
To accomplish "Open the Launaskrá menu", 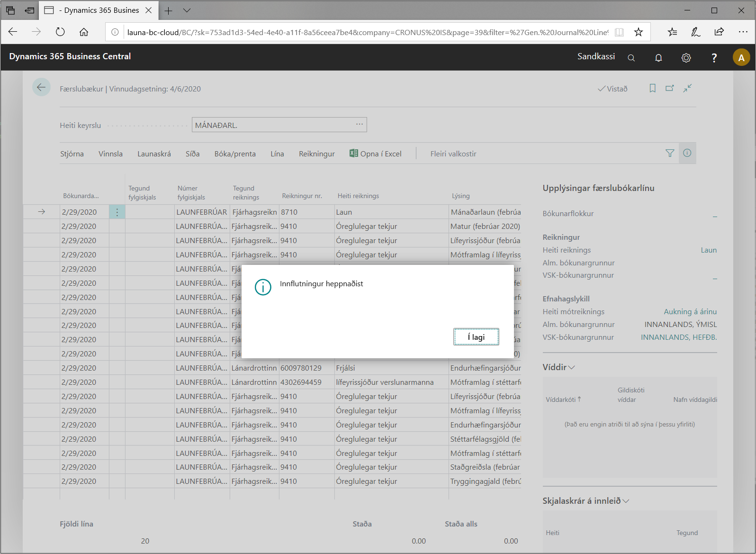I will pyautogui.click(x=154, y=154).
